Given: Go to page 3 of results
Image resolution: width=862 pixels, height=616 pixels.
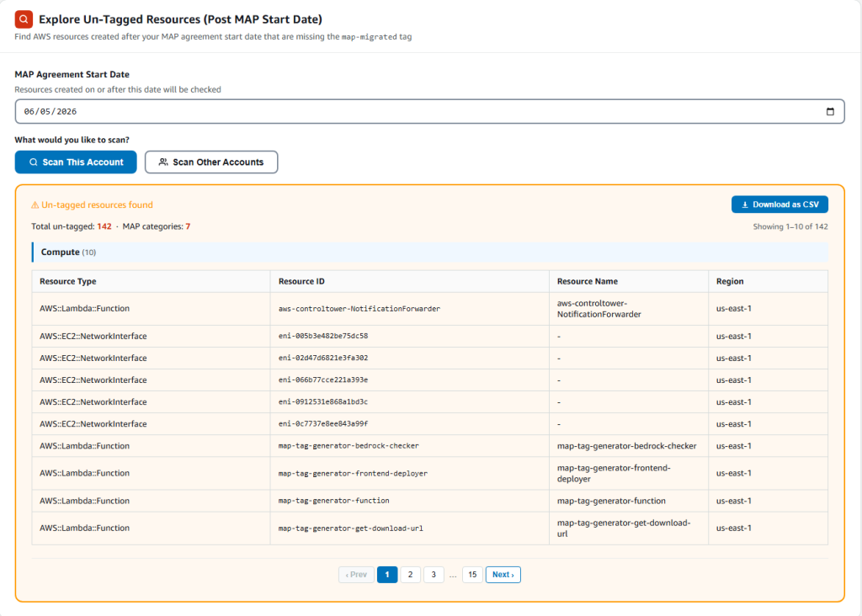Looking at the screenshot, I should click(x=434, y=574).
